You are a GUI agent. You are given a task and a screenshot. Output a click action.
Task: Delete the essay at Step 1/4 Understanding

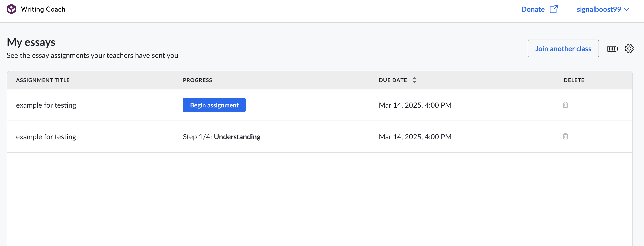pos(565,136)
